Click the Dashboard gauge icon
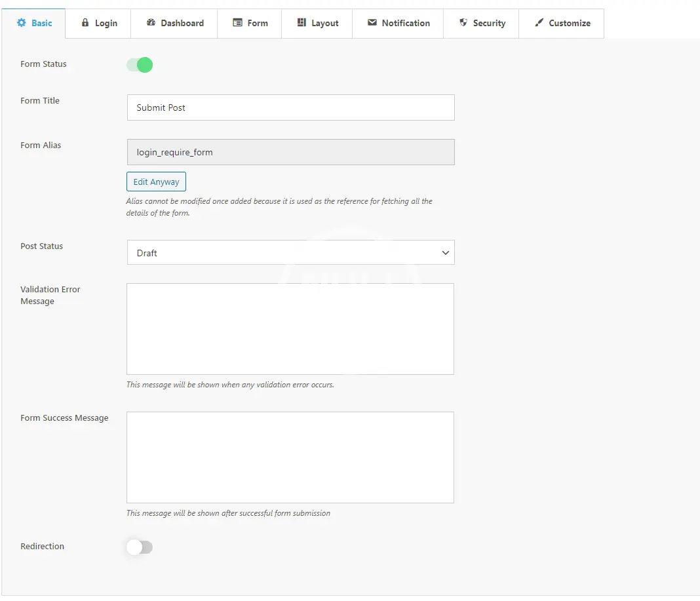 point(151,23)
